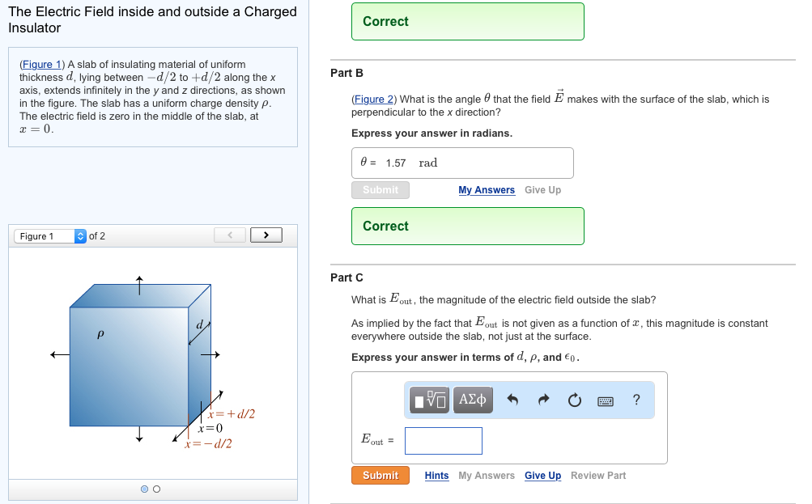Select the second pagination dot below the figure
This screenshot has width=812, height=504.
[157, 489]
